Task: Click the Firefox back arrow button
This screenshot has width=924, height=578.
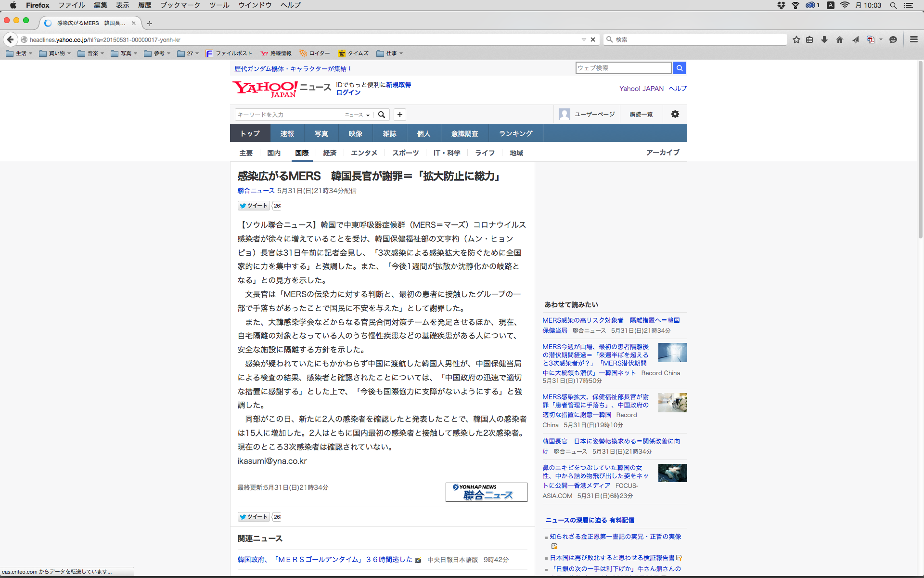Action: 10,39
